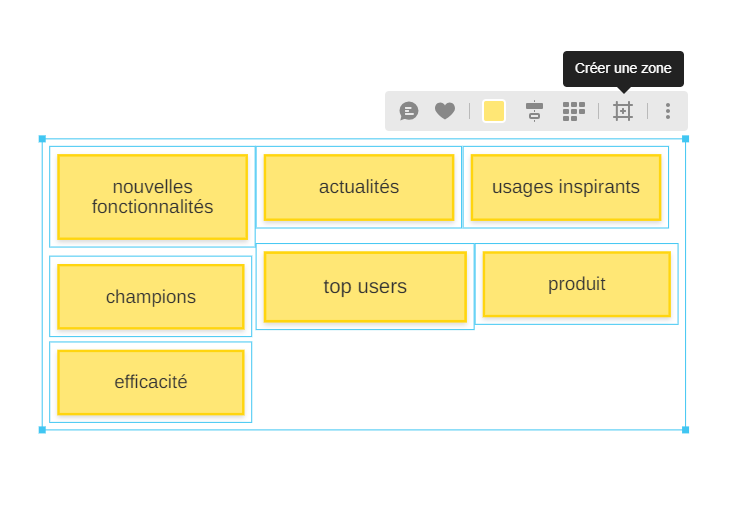The width and height of the screenshot is (741, 505).
Task: Click the bottom-left selection resize handle
Action: pyautogui.click(x=42, y=430)
